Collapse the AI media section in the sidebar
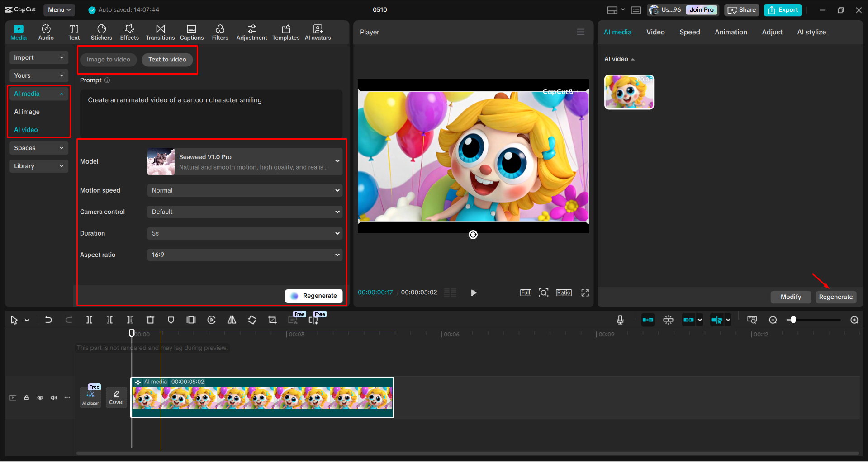The height and width of the screenshot is (462, 868). 62,94
